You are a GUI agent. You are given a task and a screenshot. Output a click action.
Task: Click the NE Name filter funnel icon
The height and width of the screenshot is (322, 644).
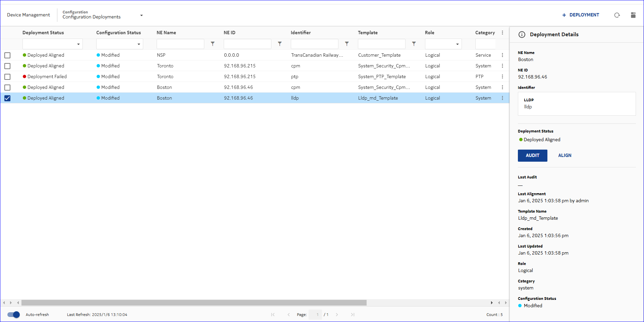coord(213,44)
